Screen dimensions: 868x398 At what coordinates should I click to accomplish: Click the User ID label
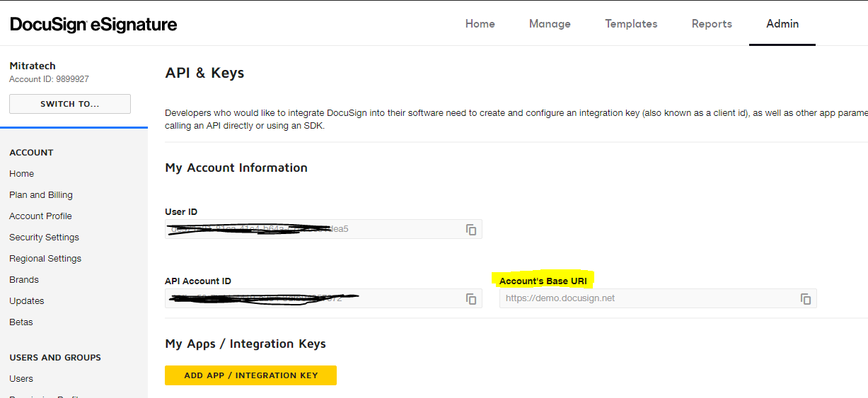pyautogui.click(x=181, y=211)
